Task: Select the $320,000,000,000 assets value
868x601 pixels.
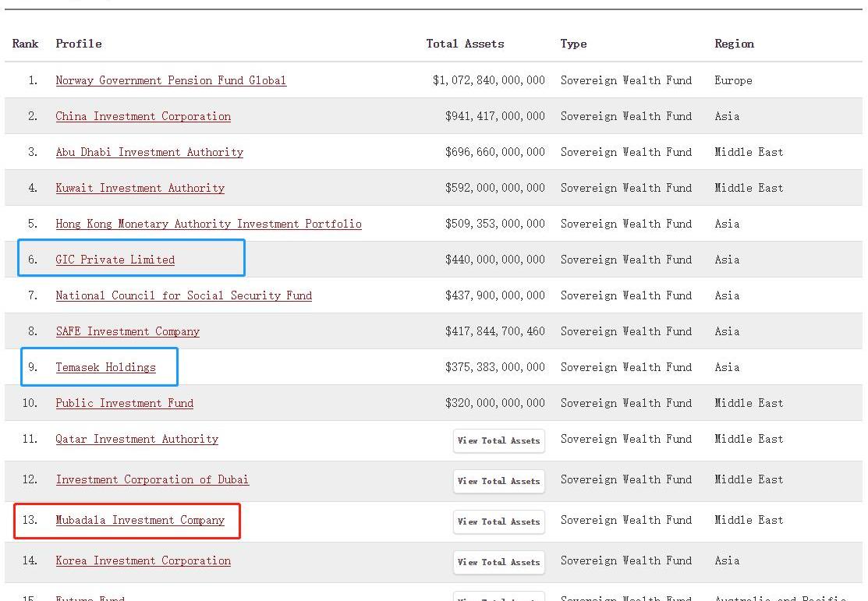Action: tap(495, 404)
